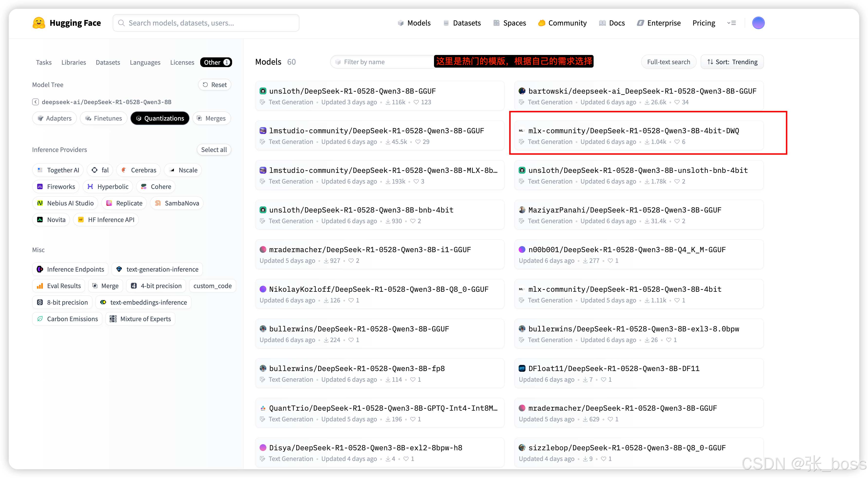Viewport: 868px width, 478px height.
Task: Click bartowski avatar icon on model card
Action: (522, 91)
